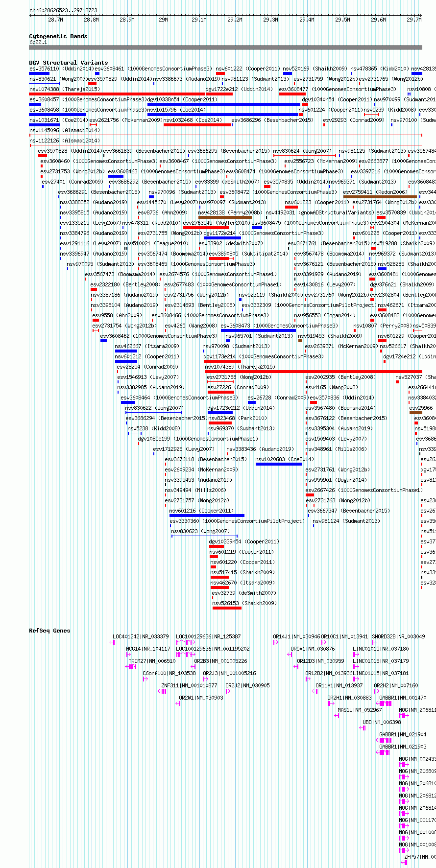Open gene UBD|NM_006398 label

coord(382,722)
